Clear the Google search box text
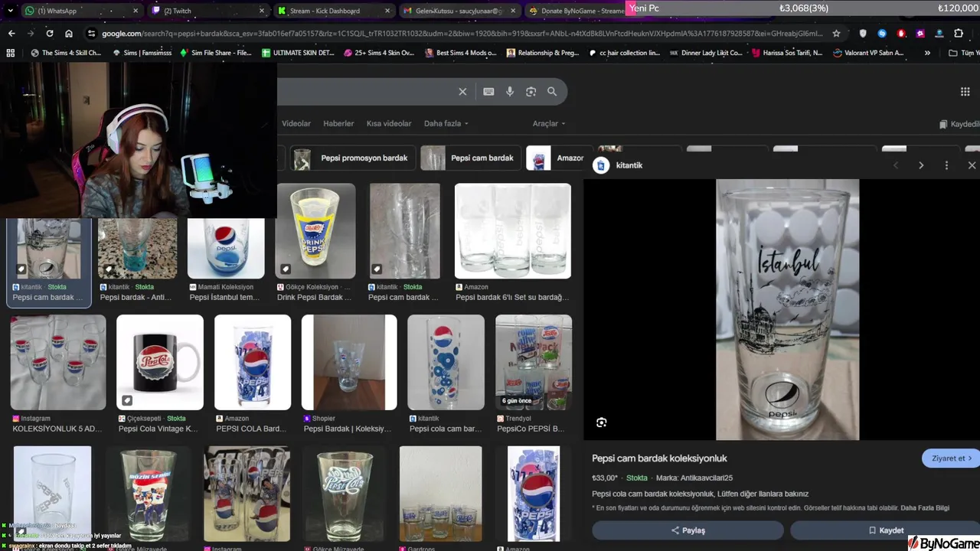Screen dimensions: 980x551 [462, 92]
